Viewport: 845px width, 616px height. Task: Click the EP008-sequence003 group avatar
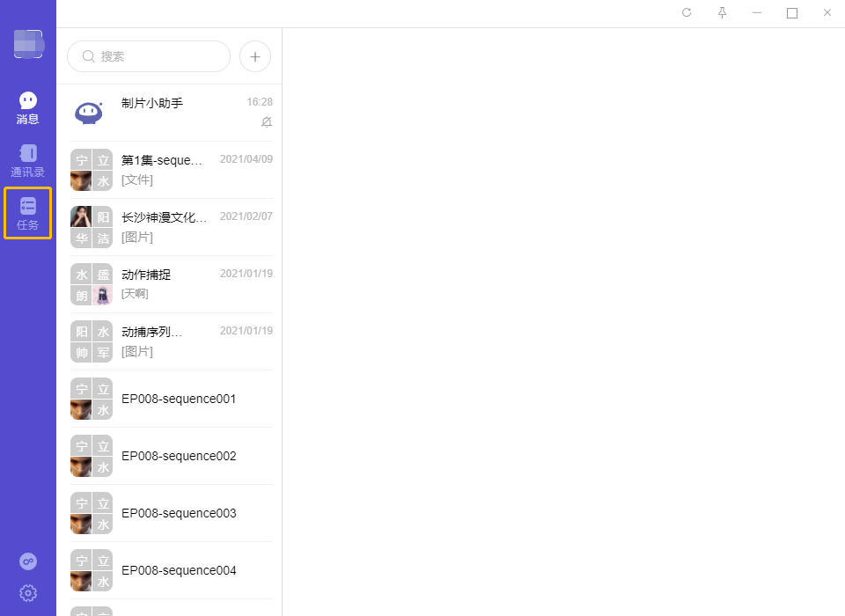[x=92, y=513]
